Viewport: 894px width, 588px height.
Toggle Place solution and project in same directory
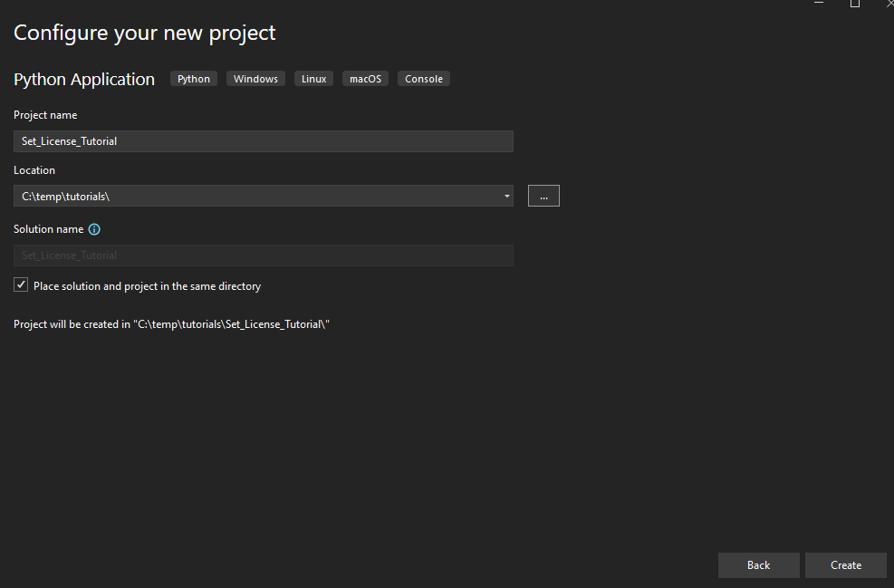click(21, 284)
